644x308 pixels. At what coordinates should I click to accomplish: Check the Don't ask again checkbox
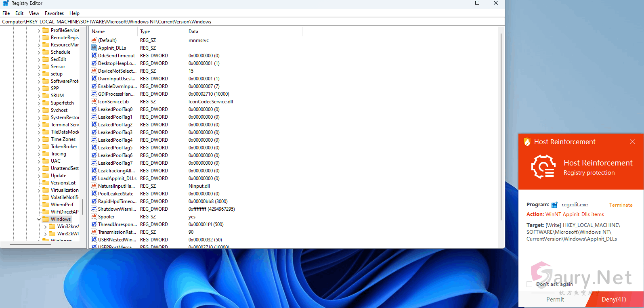(529, 284)
